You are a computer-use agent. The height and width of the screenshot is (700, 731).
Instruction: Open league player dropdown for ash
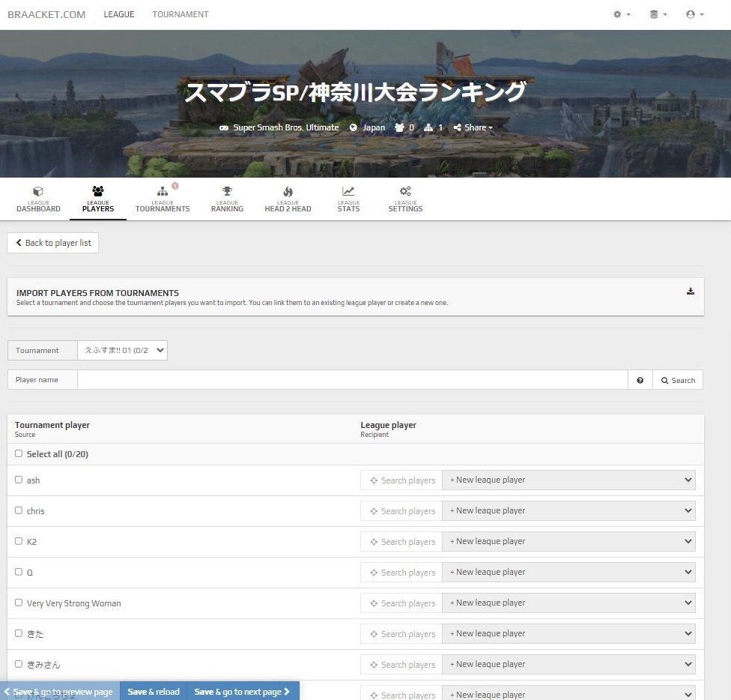click(568, 480)
